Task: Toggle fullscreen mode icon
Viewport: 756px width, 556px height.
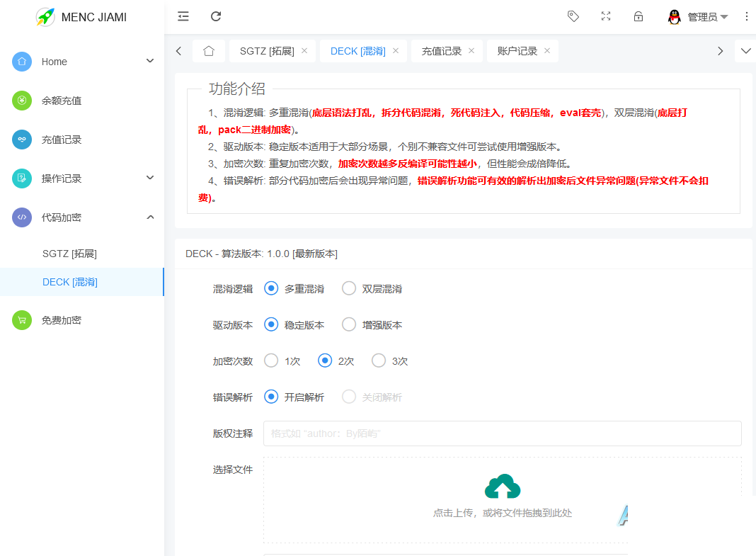Action: [x=606, y=16]
